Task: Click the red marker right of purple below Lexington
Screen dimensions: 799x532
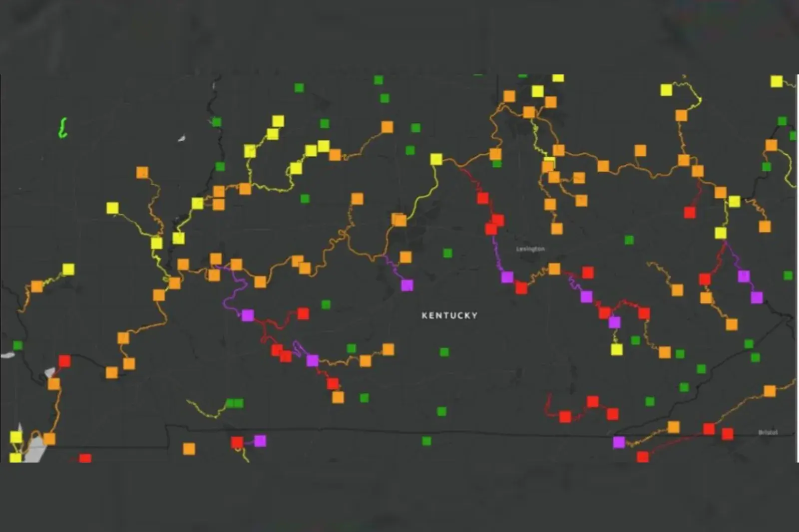Action: (521, 288)
